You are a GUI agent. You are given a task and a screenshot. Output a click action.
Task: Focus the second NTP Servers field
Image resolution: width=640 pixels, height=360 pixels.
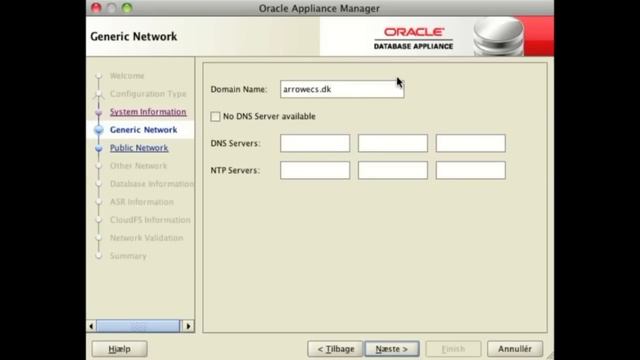pos(393,170)
